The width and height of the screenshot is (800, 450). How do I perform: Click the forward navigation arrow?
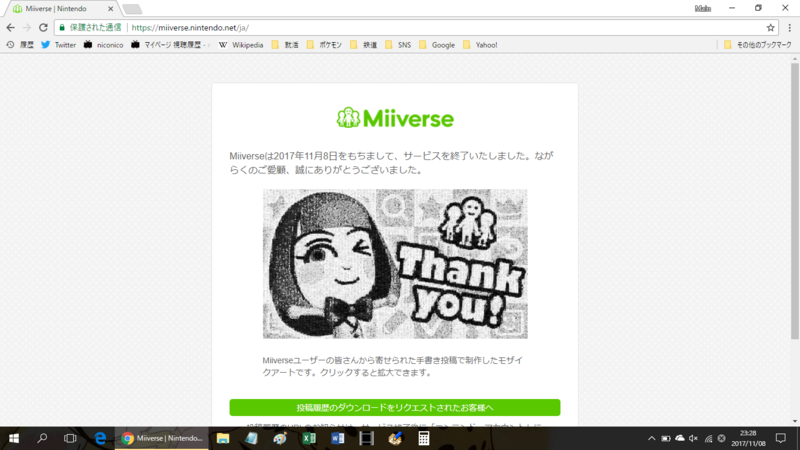(27, 28)
